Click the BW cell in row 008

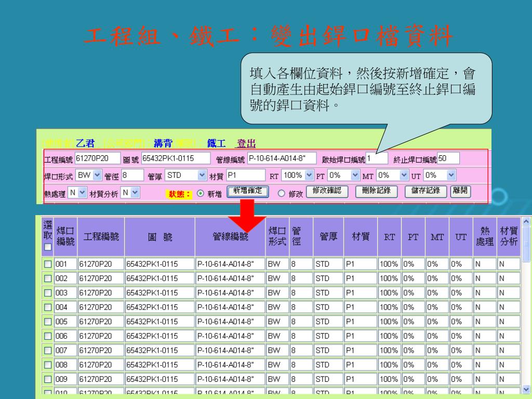(277, 365)
